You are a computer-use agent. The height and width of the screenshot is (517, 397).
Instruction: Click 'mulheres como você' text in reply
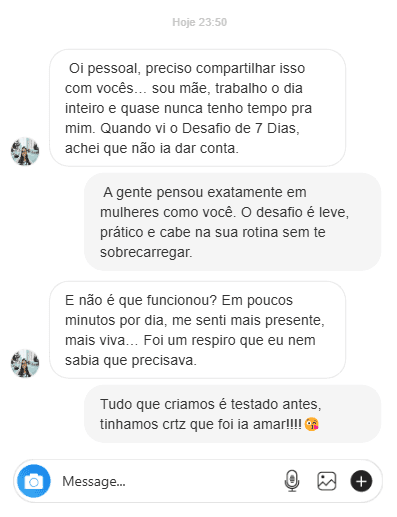pos(166,212)
